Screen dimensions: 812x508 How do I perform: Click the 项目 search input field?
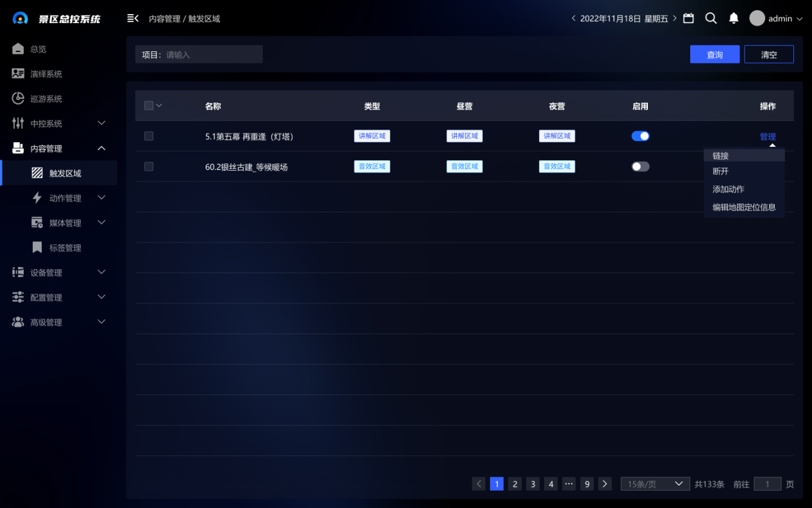(211, 55)
